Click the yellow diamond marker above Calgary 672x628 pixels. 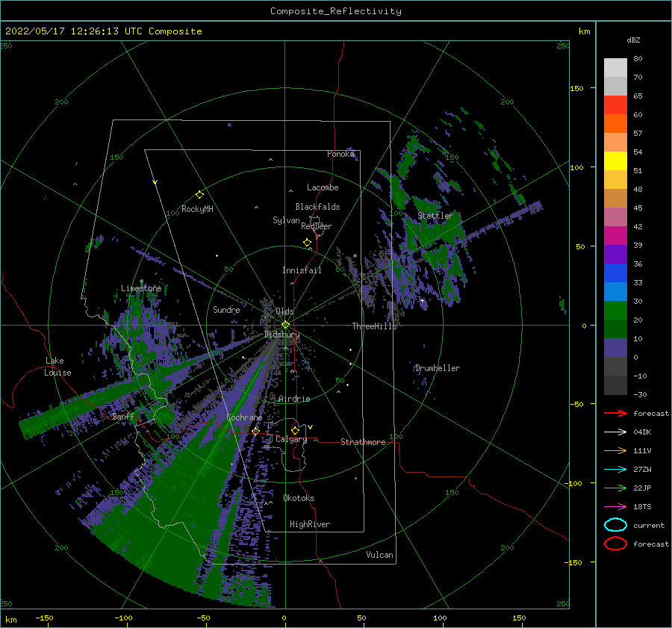(x=295, y=430)
